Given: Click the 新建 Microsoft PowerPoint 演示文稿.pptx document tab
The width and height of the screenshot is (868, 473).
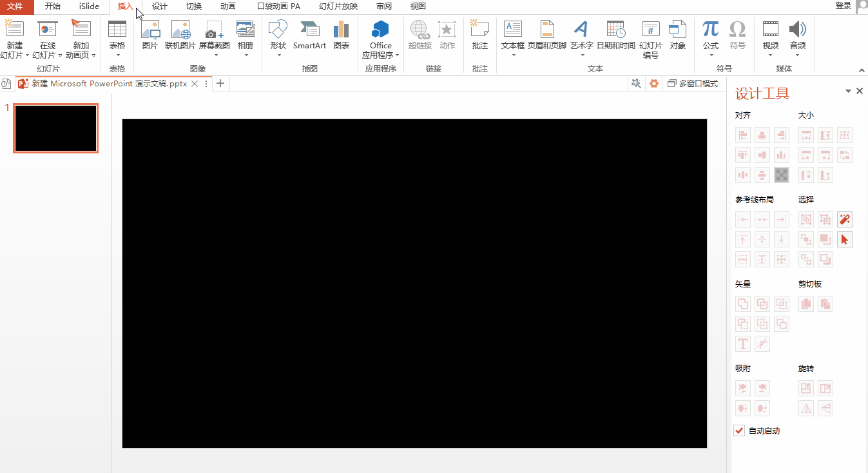Looking at the screenshot, I should coord(109,84).
